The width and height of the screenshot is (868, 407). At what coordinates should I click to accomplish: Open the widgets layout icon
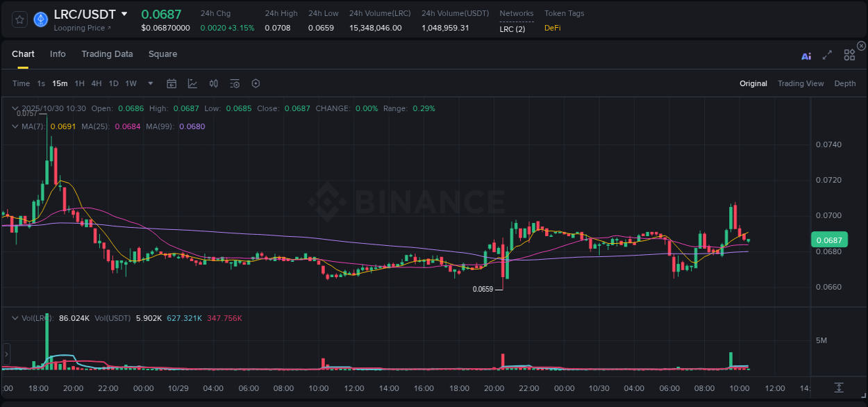click(x=849, y=54)
